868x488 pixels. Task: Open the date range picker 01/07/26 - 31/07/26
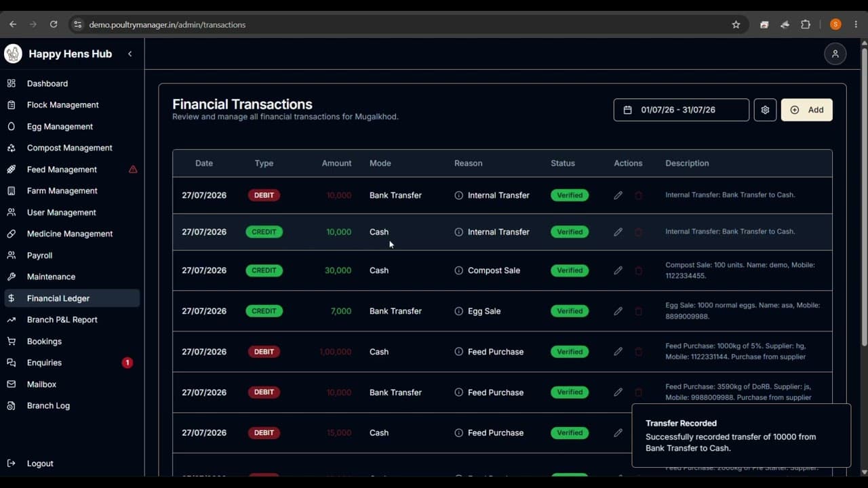[x=681, y=110]
